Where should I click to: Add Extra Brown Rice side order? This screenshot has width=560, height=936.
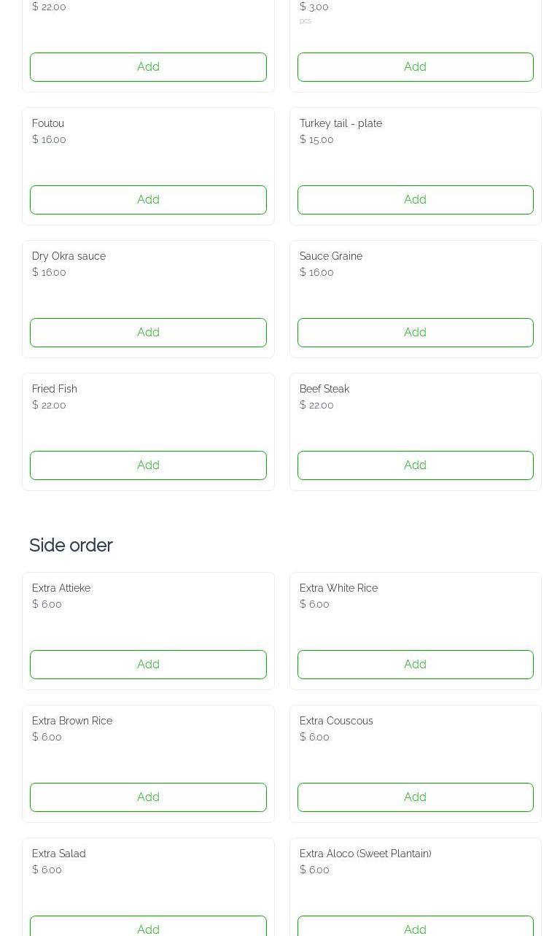pos(148,797)
